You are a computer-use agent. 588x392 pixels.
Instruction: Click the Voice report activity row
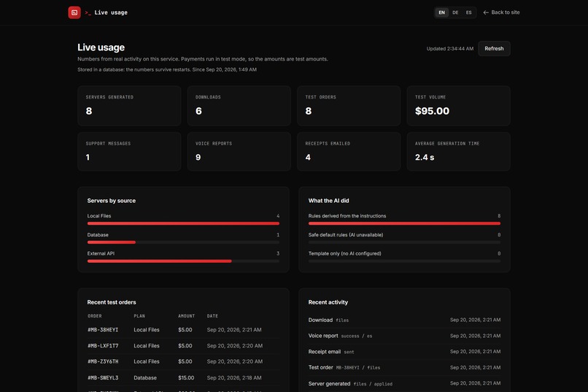coord(404,336)
